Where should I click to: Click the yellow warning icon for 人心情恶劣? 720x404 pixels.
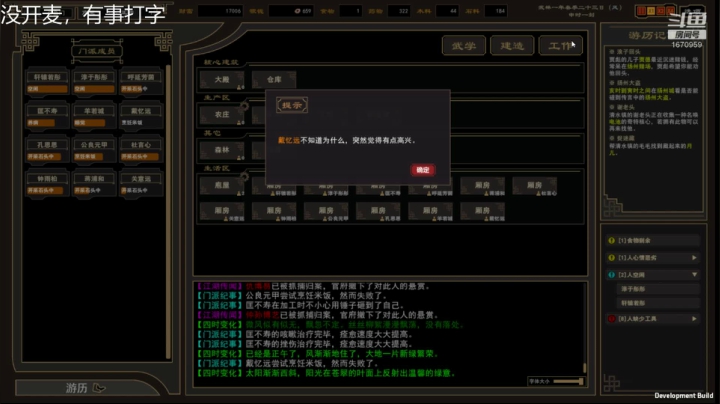[x=612, y=258]
